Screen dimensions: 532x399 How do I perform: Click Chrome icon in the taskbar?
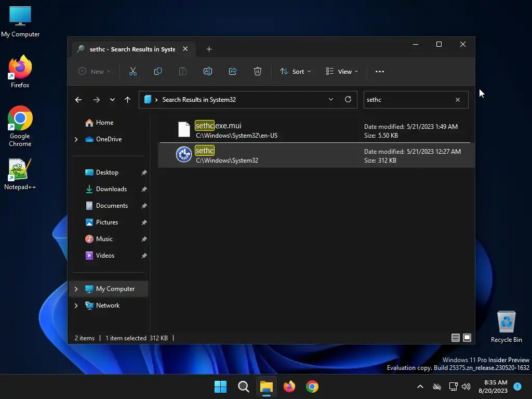coord(312,387)
